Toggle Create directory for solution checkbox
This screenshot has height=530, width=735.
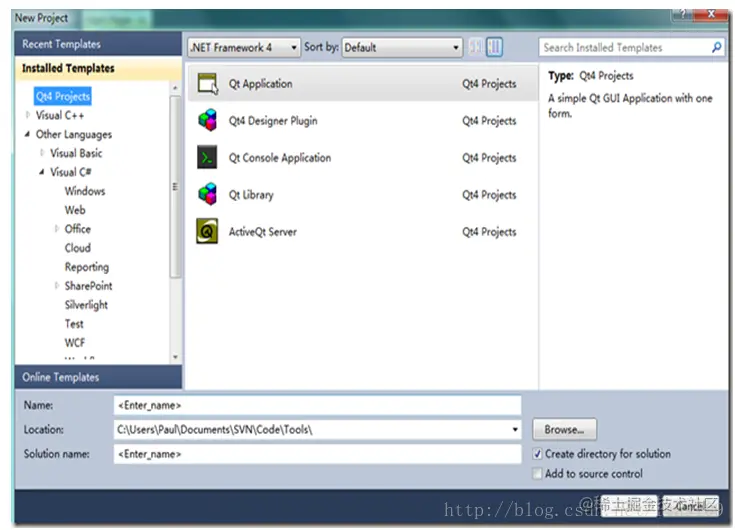538,454
